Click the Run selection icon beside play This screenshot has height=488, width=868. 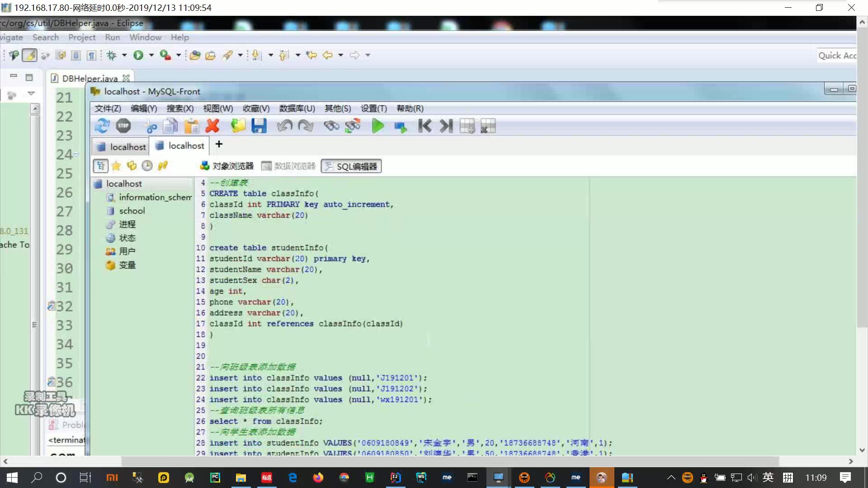coord(401,127)
